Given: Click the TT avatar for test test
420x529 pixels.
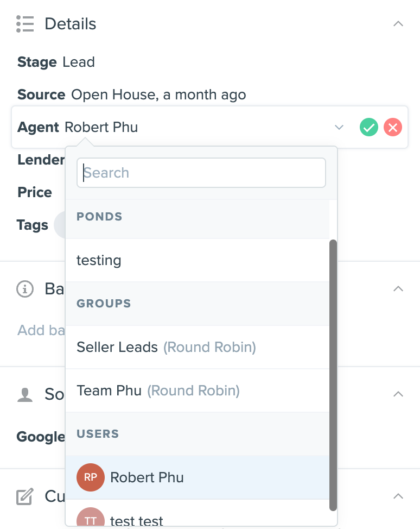Looking at the screenshot, I should tap(91, 520).
